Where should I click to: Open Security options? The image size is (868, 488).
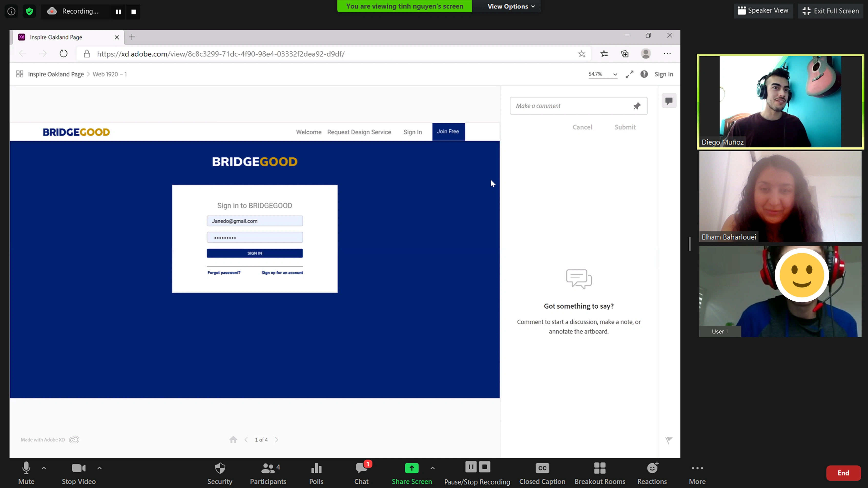tap(220, 473)
